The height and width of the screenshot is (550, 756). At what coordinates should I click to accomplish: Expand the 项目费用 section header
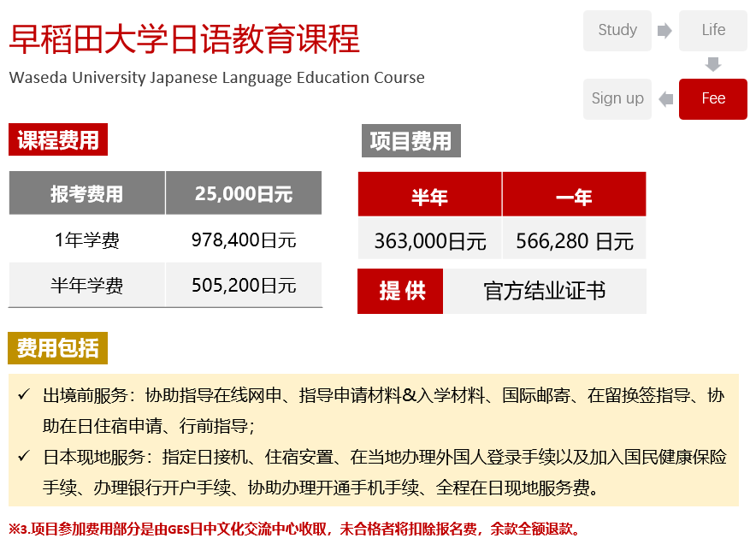[x=410, y=140]
